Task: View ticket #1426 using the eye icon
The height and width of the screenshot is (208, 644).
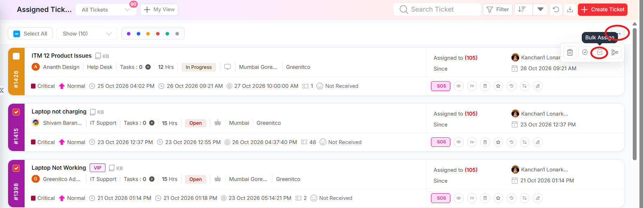Action: coord(459,86)
